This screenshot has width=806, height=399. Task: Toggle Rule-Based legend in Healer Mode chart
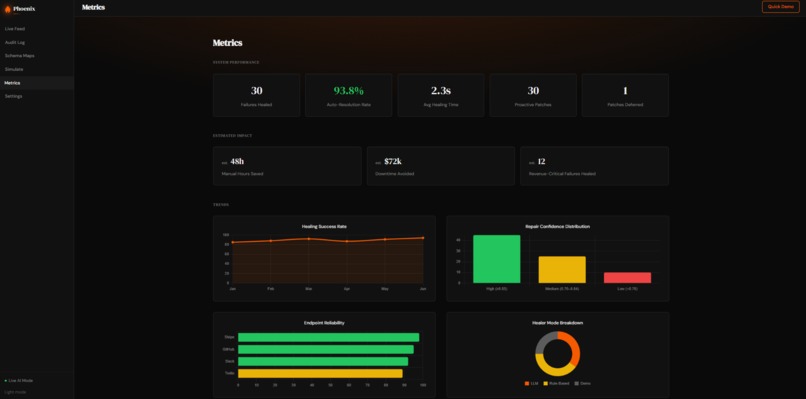(x=556, y=384)
